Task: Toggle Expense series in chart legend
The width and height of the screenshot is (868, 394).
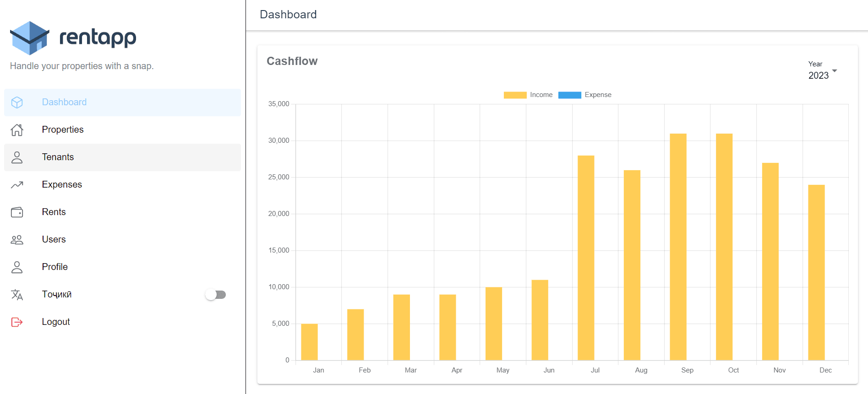Action: pyautogui.click(x=585, y=95)
